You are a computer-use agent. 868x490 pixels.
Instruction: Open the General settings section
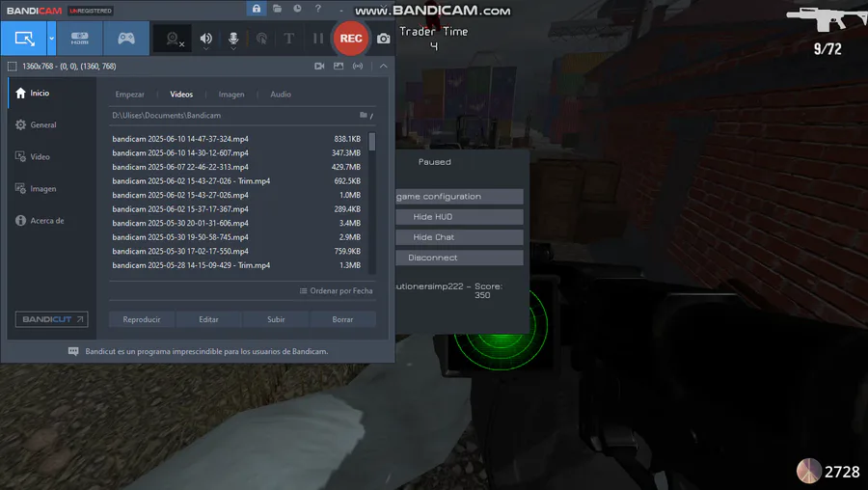click(52, 124)
